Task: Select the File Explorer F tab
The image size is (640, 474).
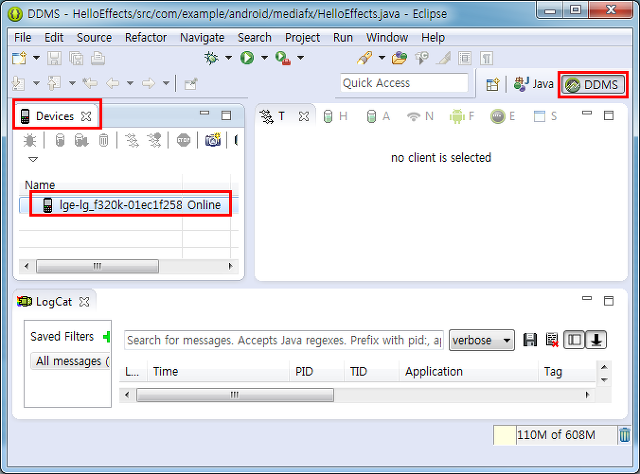Action: click(x=462, y=116)
